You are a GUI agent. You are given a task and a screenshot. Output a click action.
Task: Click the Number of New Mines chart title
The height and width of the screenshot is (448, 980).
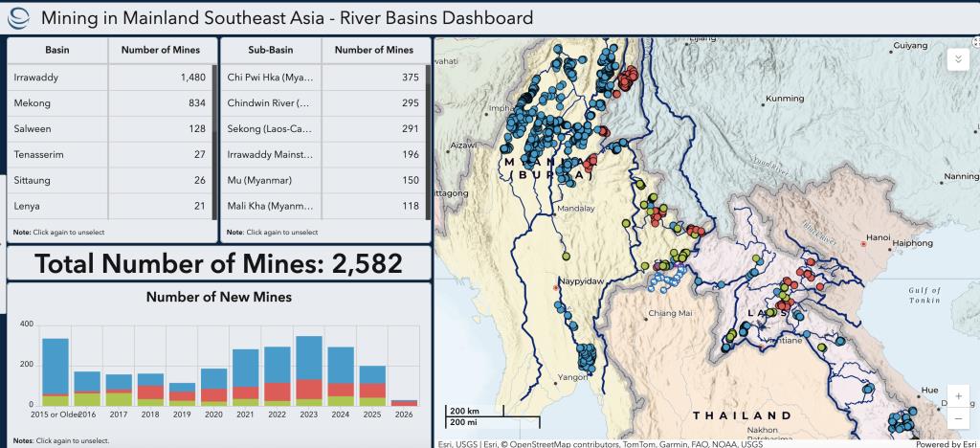click(219, 297)
